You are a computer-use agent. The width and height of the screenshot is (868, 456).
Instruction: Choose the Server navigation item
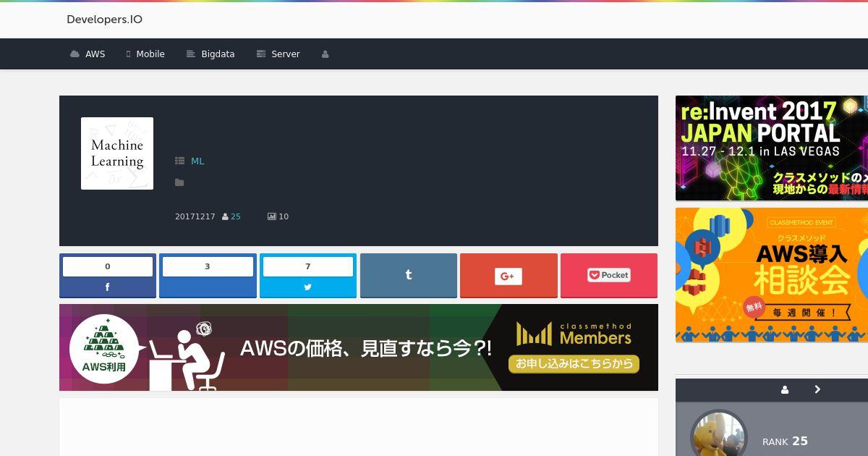point(278,54)
